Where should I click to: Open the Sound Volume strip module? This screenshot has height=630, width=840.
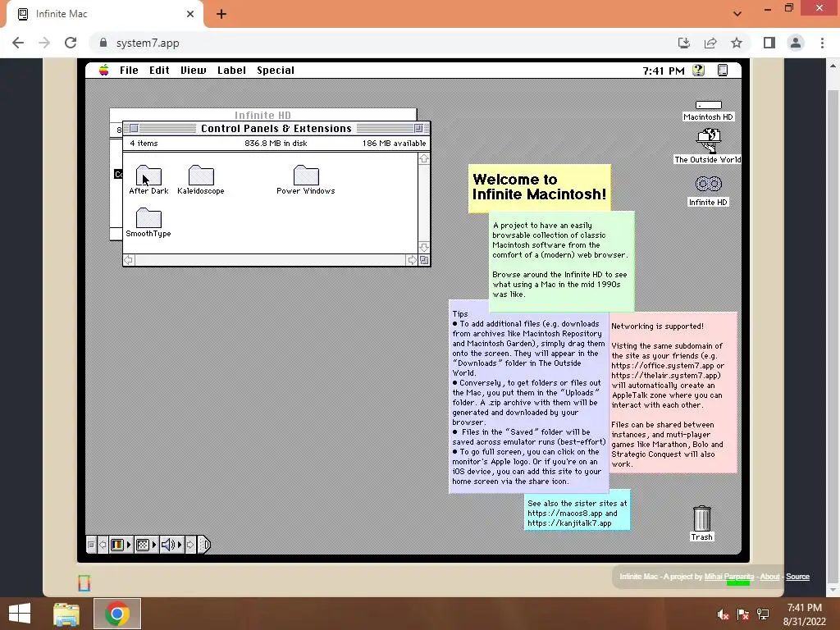pyautogui.click(x=171, y=545)
